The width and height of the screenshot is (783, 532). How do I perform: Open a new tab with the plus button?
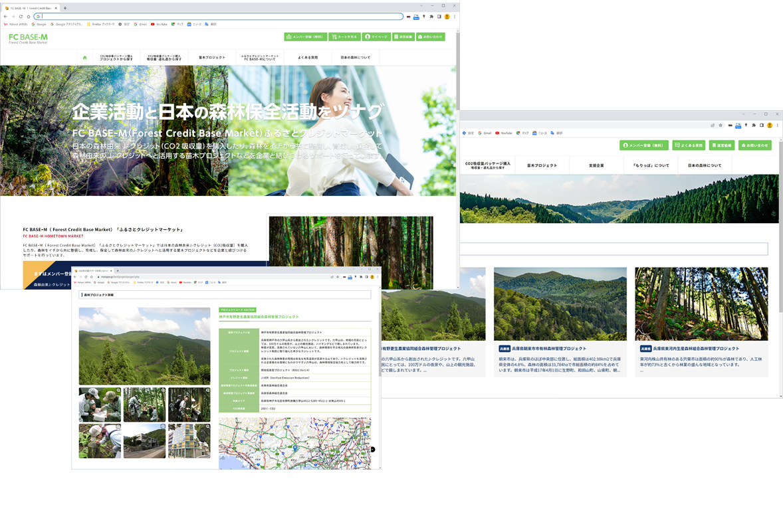pos(65,7)
